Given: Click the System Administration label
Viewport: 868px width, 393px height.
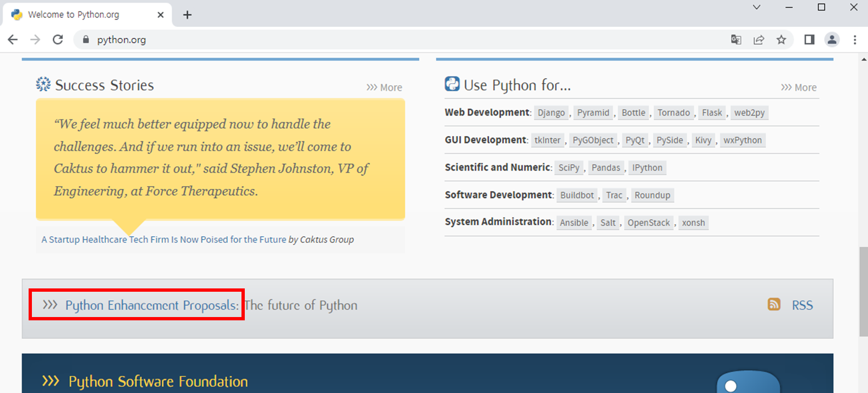Looking at the screenshot, I should tap(499, 222).
